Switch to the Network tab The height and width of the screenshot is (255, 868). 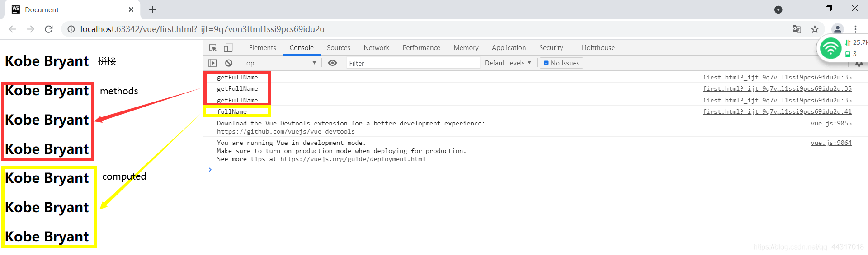click(377, 48)
